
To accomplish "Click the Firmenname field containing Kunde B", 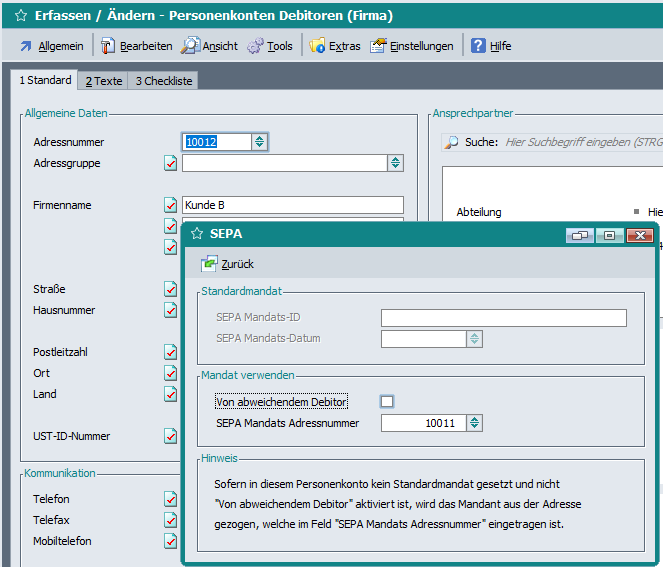I will point(292,205).
